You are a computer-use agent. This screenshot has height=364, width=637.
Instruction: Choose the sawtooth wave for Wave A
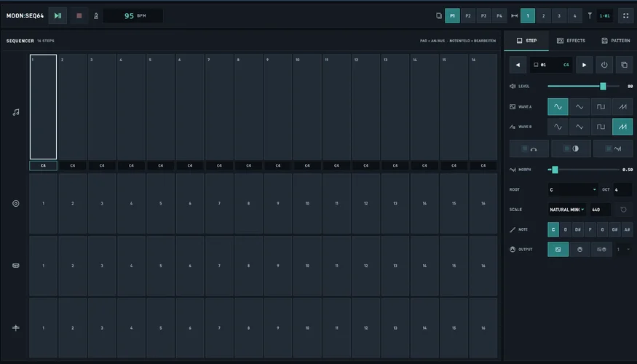(x=622, y=107)
